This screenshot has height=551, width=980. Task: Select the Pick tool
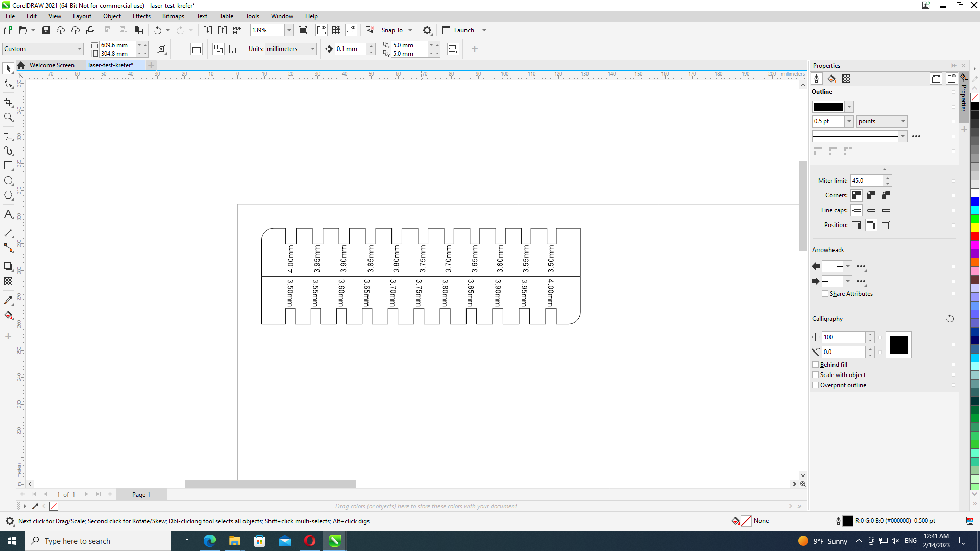point(8,68)
